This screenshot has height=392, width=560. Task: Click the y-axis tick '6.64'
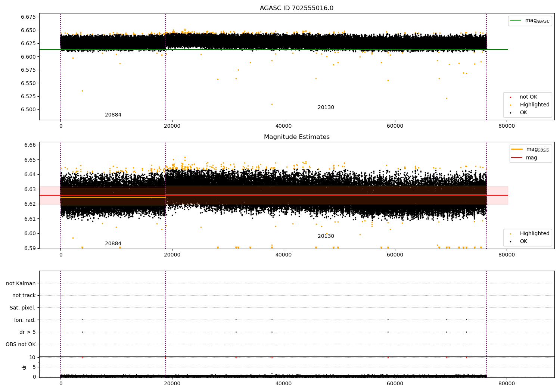[x=30, y=175]
